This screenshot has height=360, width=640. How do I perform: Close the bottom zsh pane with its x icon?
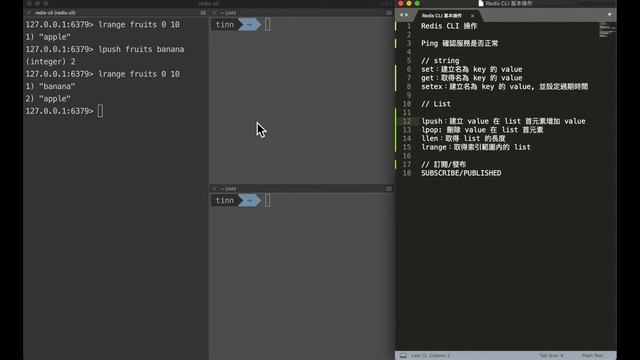(x=215, y=189)
